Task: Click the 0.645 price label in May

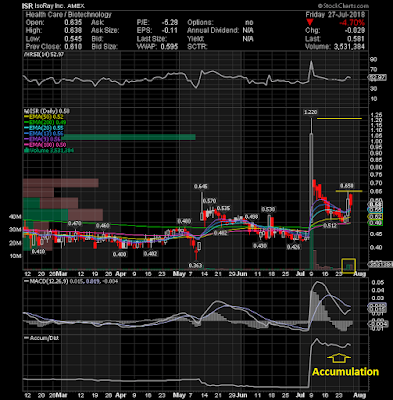Action: (201, 187)
